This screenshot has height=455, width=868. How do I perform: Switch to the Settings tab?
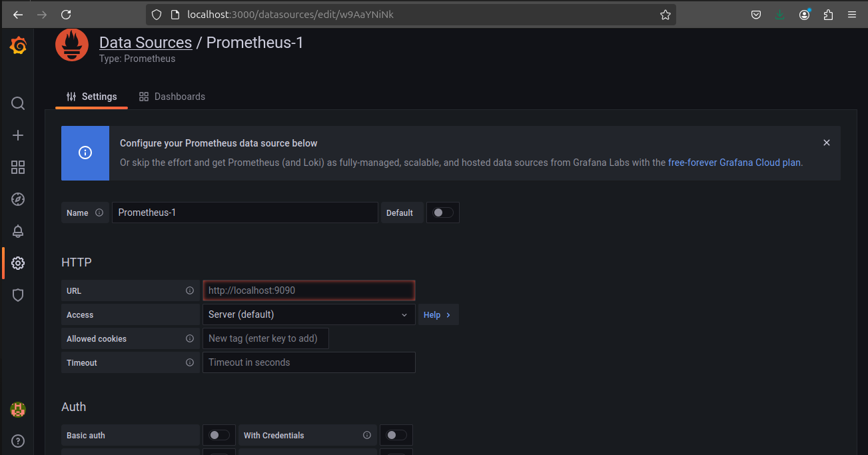click(91, 97)
